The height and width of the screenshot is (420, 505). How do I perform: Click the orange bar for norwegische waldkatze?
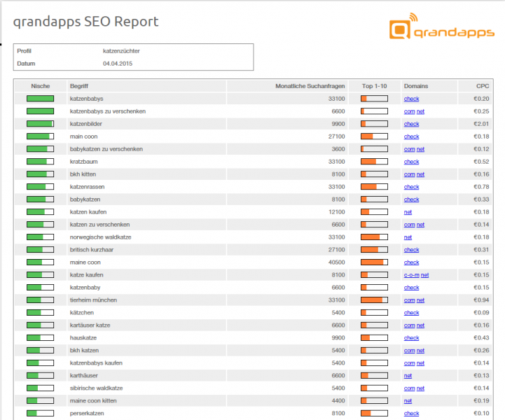point(374,237)
